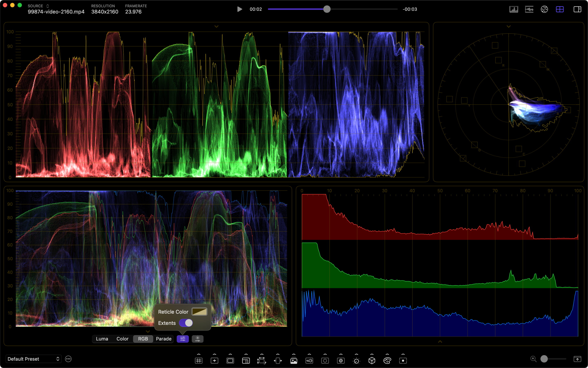Select the four-up quad scope layout
This screenshot has height=368, width=588.
560,9
